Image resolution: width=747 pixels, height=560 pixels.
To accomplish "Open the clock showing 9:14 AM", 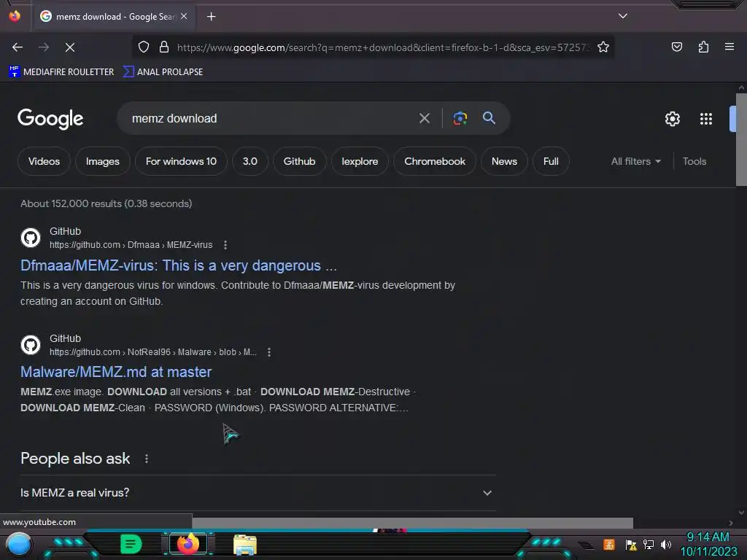I will click(x=708, y=544).
